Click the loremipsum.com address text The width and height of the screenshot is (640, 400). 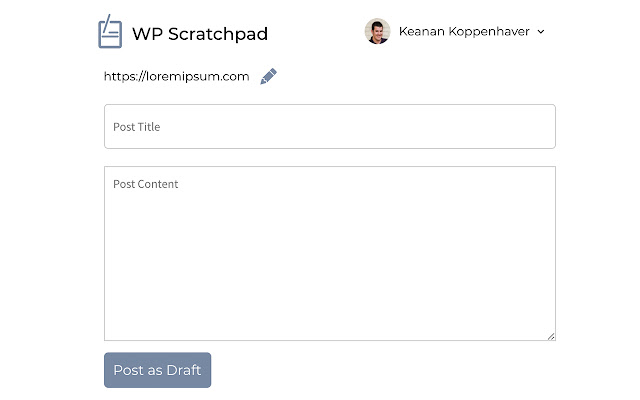click(176, 76)
